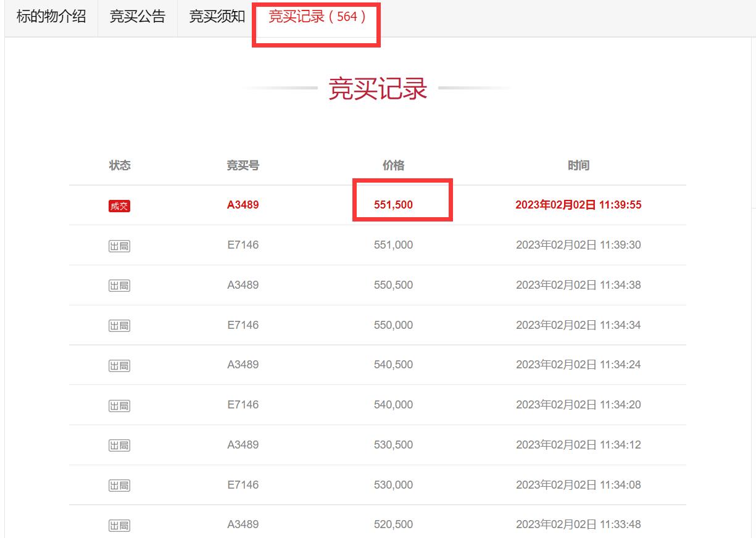This screenshot has height=538, width=756.
Task: Open the 竞买须知 tab
Action: coord(217,17)
